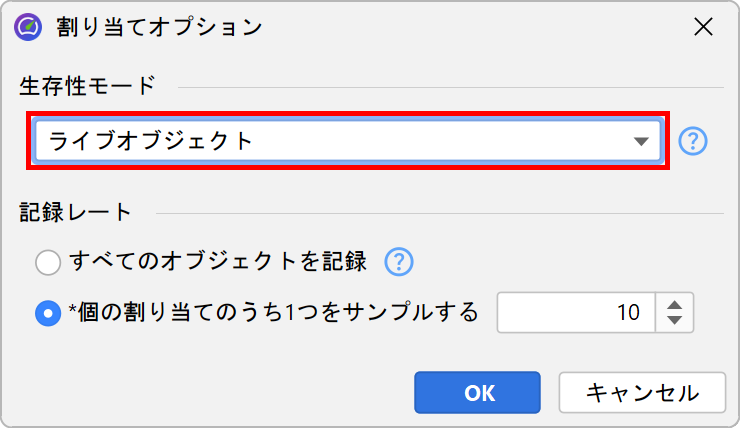This screenshot has width=740, height=428.
Task: Select the すべてのオブジェクトを記録 radio button
Action: click(x=48, y=263)
